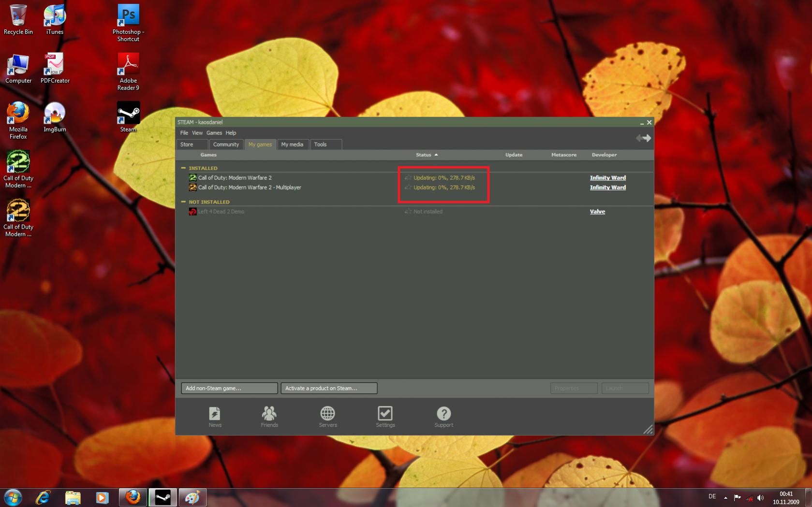The width and height of the screenshot is (812, 507).
Task: Switch to Firefox in taskbar
Action: (x=133, y=497)
